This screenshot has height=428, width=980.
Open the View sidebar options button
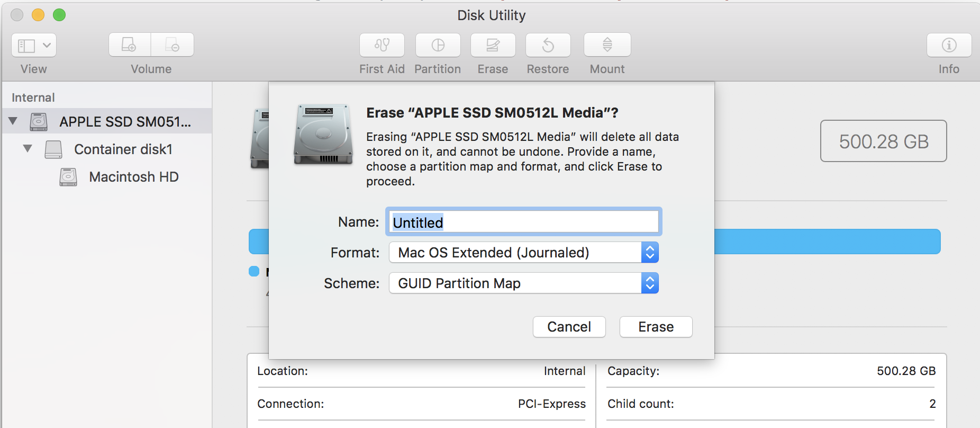click(34, 46)
